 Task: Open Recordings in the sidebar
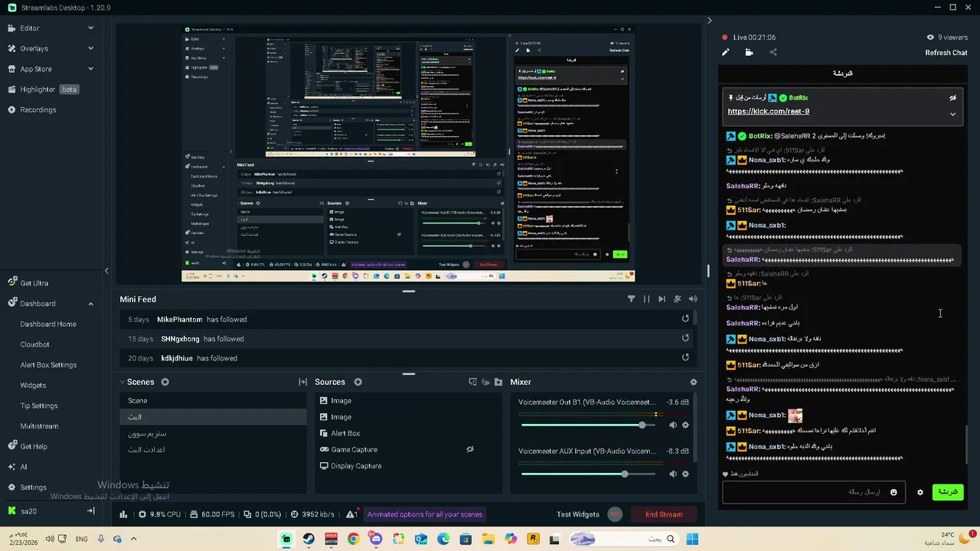pos(38,109)
